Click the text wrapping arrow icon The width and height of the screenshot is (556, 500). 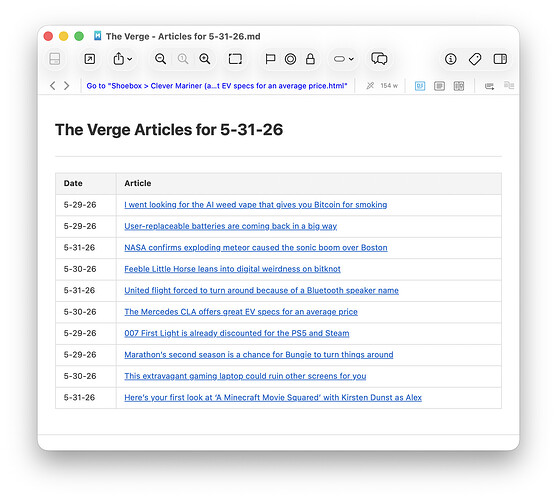tap(489, 86)
